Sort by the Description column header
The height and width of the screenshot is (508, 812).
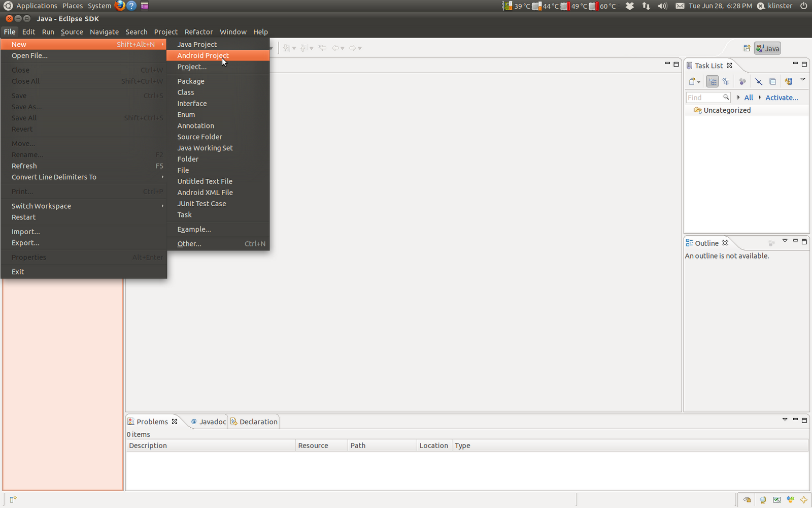pos(211,446)
